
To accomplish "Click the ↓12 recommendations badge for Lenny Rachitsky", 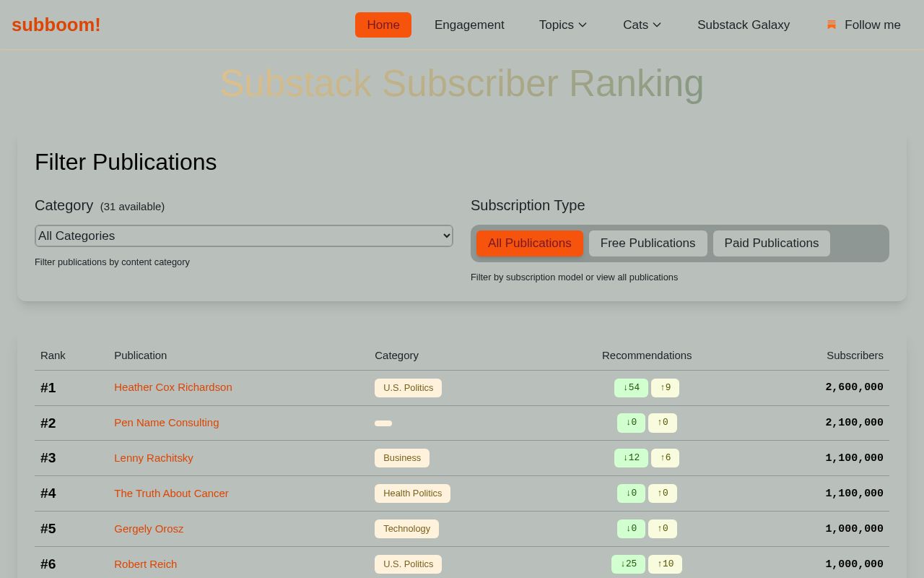I will pyautogui.click(x=632, y=458).
